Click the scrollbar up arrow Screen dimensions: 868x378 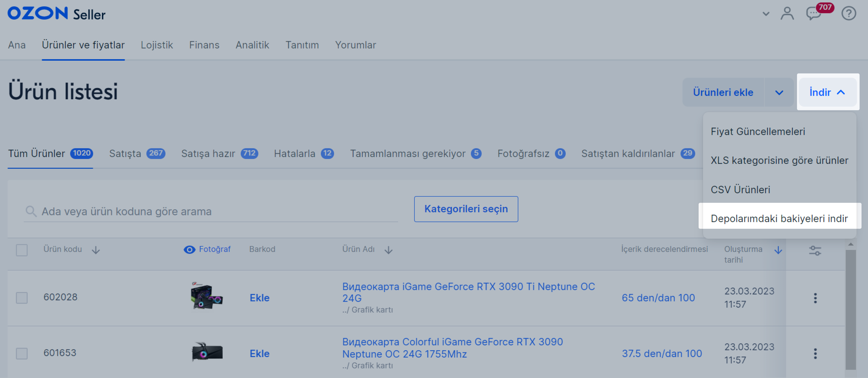[850, 244]
